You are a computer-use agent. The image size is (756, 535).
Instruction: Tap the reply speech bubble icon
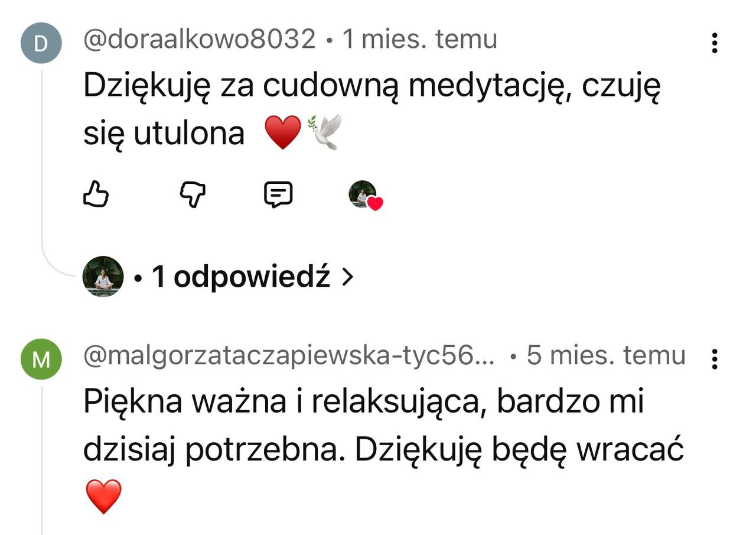point(278,194)
